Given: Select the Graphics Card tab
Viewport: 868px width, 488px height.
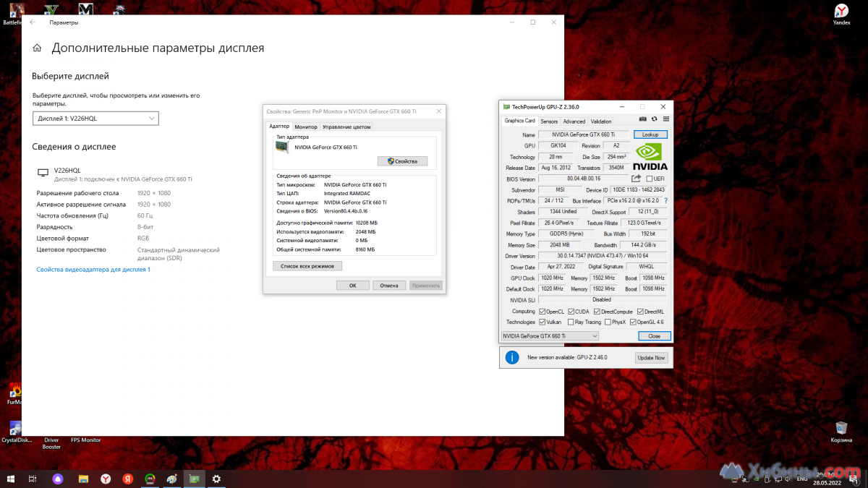Looking at the screenshot, I should click(519, 121).
